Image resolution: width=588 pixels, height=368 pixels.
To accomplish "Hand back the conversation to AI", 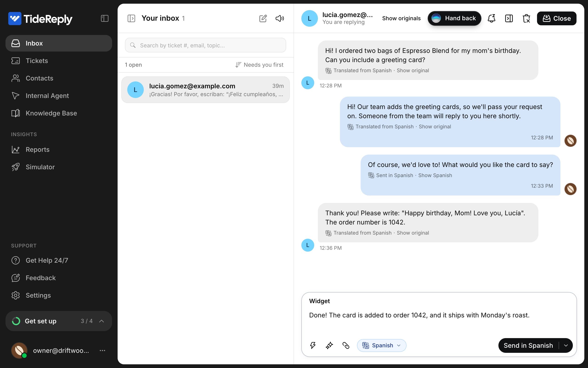I will pos(454,18).
